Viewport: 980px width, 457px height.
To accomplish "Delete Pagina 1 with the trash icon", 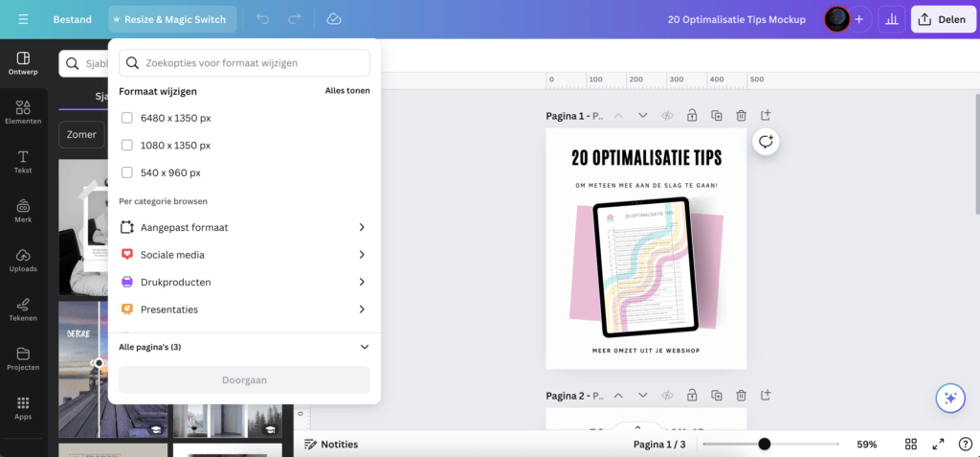I will [x=741, y=116].
